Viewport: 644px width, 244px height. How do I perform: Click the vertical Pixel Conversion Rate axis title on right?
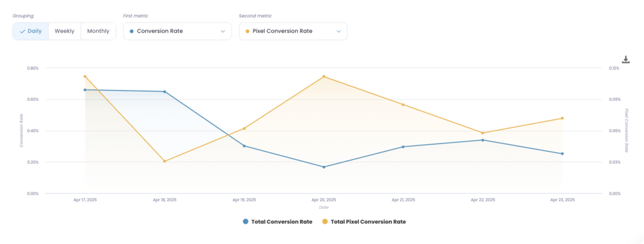click(x=626, y=131)
